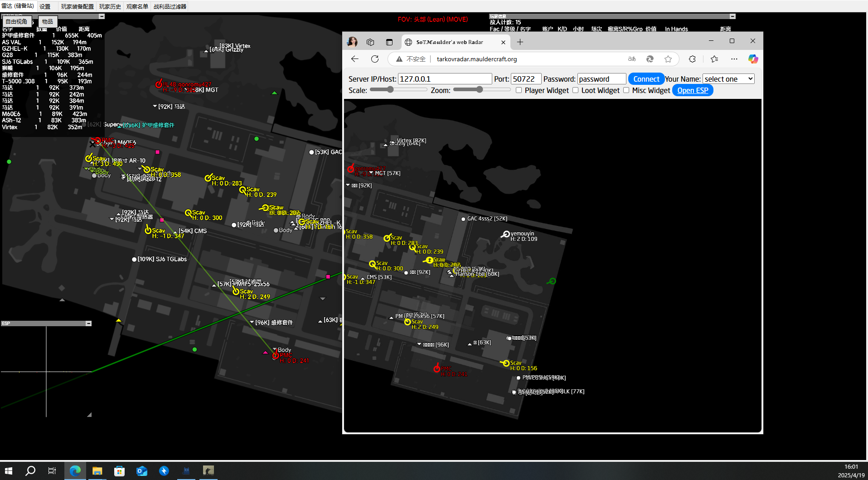Reload the web radar page
868x480 pixels.
375,59
